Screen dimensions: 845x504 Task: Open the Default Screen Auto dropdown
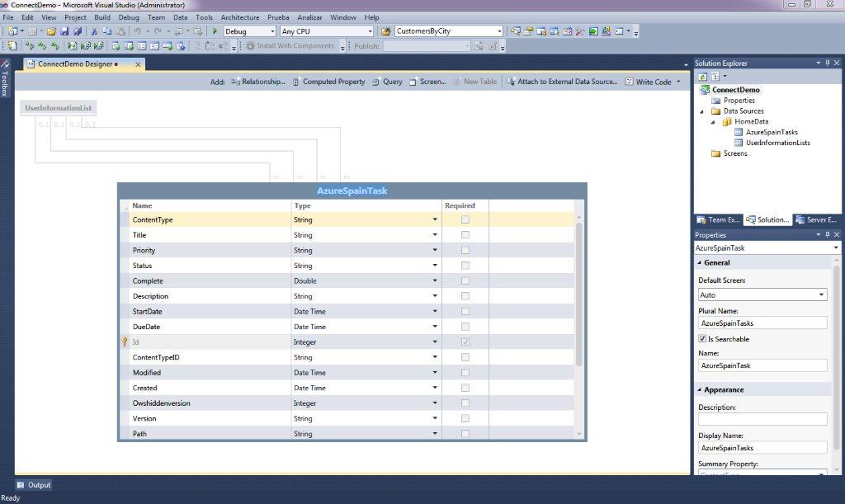pos(821,295)
